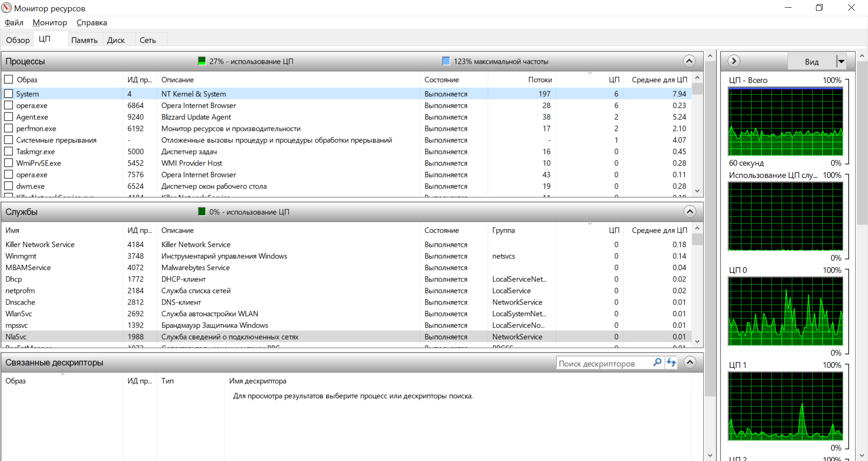Select the NlaSvc service row
The width and height of the screenshot is (868, 461).
pos(346,337)
